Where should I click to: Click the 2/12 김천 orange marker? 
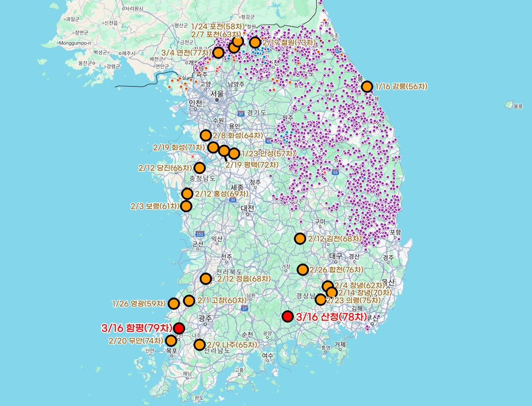pyautogui.click(x=300, y=238)
